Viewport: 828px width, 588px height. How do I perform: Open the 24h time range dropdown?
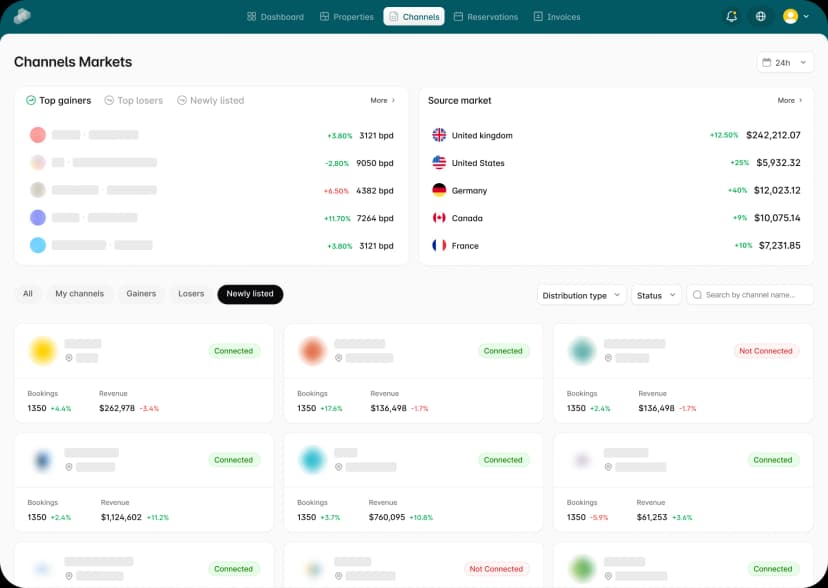pos(784,62)
